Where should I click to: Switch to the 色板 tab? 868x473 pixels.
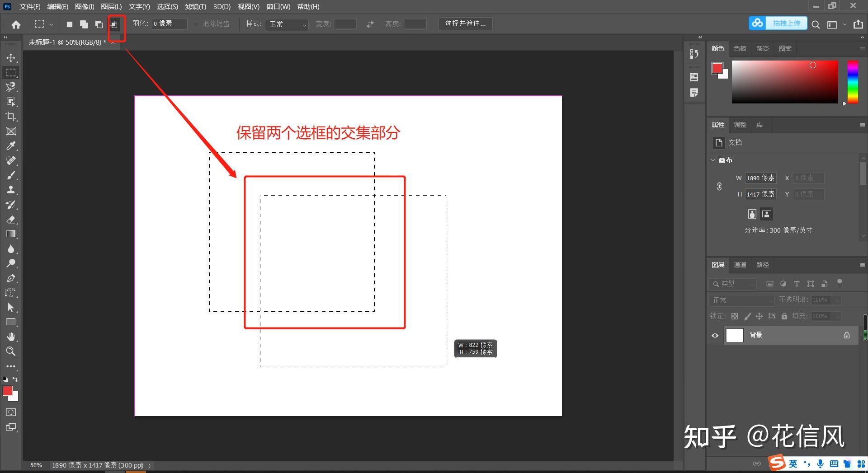point(740,48)
